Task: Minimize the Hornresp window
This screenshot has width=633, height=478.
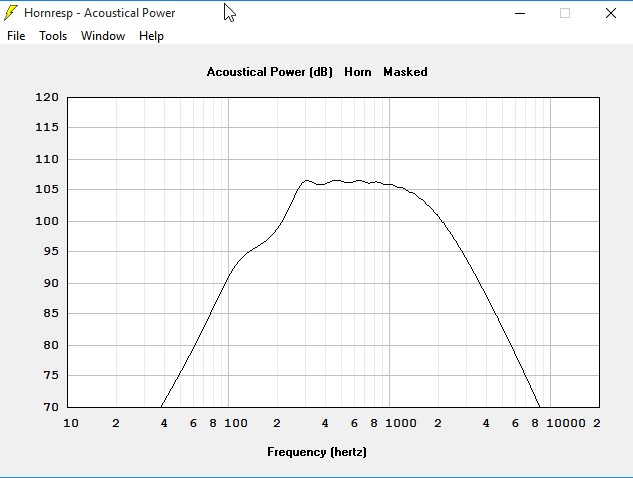Action: pyautogui.click(x=520, y=13)
